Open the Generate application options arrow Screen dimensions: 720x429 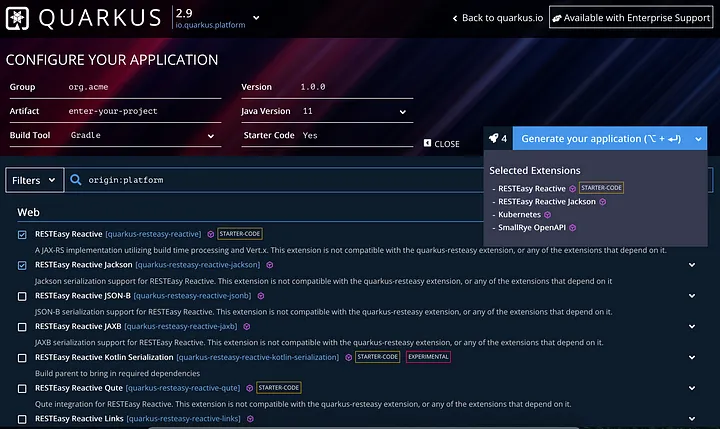(x=698, y=139)
